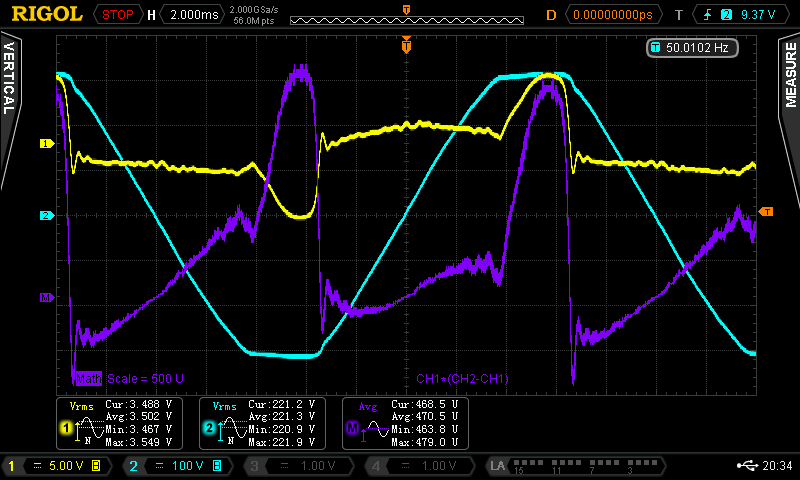Click the CH1 Avg: 3.502 V value
This screenshot has width=800, height=480.
(x=139, y=417)
